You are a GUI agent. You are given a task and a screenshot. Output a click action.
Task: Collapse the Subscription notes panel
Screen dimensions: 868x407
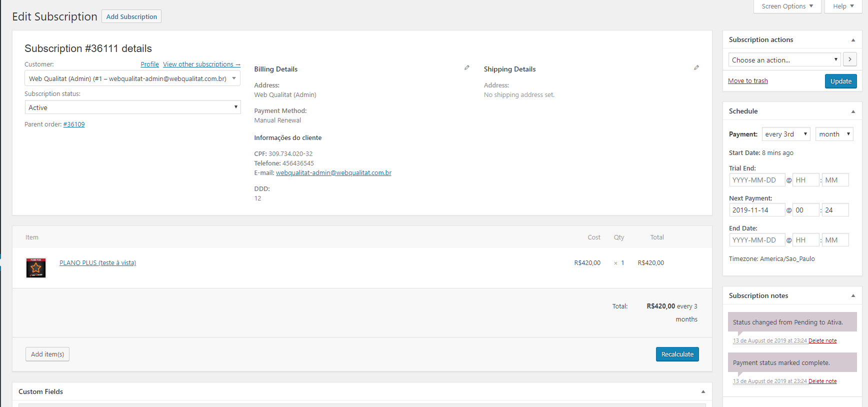click(x=853, y=296)
